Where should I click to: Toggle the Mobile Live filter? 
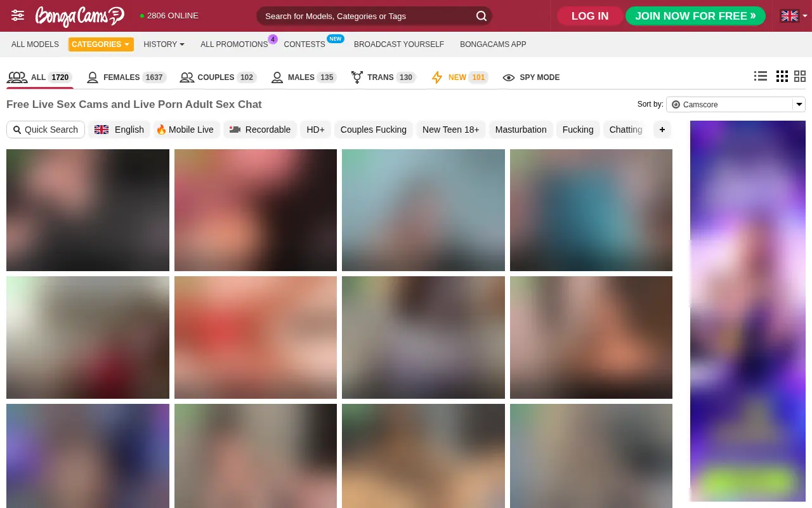point(186,130)
